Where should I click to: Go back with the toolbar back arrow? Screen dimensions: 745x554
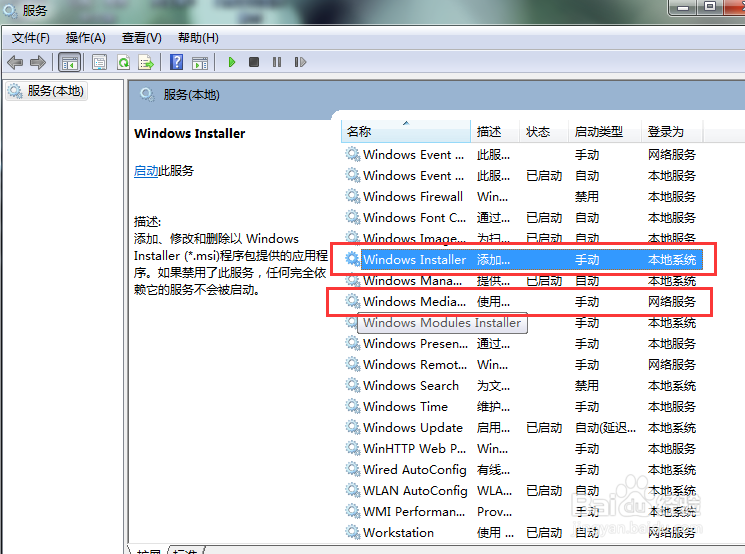[15, 62]
